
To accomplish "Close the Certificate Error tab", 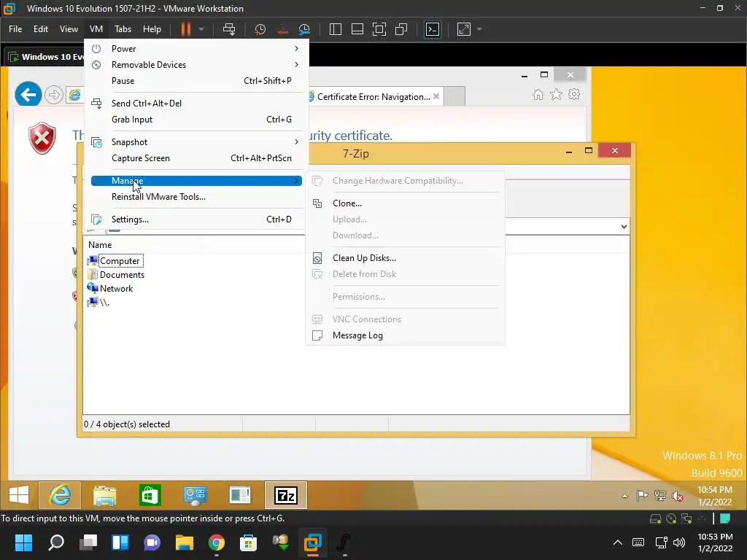I will [x=436, y=96].
